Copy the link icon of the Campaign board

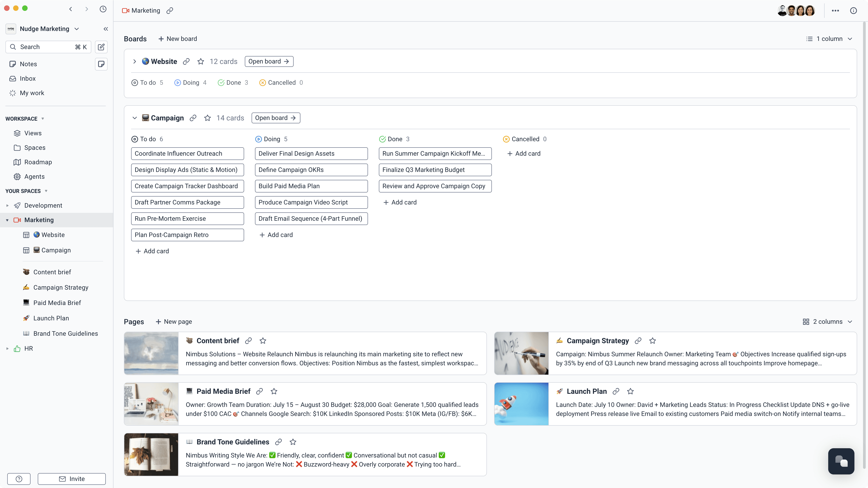193,118
